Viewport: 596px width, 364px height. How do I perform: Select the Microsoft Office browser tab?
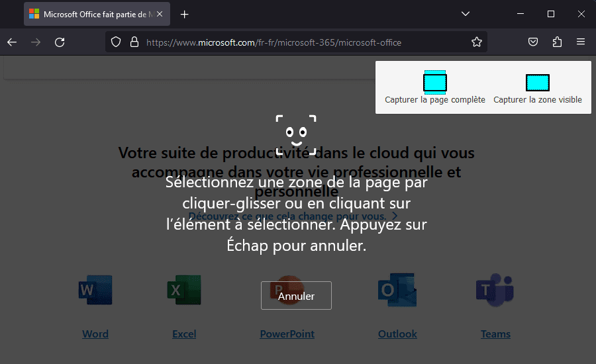[x=97, y=14]
